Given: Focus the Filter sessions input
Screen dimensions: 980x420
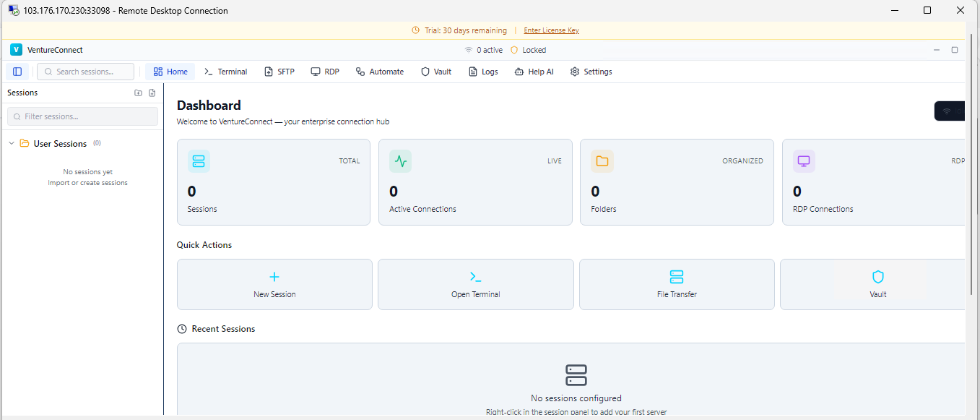Looking at the screenshot, I should (x=82, y=116).
